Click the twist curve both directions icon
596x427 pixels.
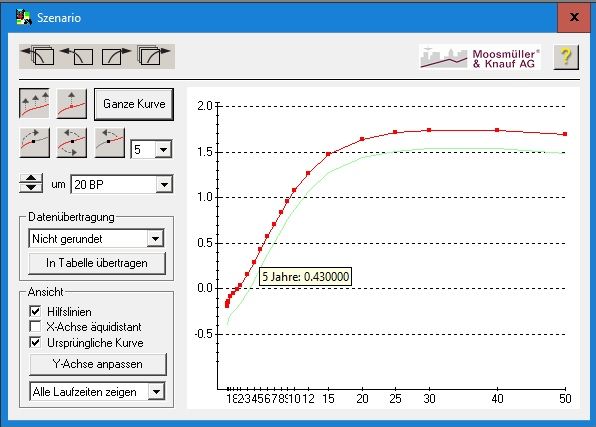72,143
